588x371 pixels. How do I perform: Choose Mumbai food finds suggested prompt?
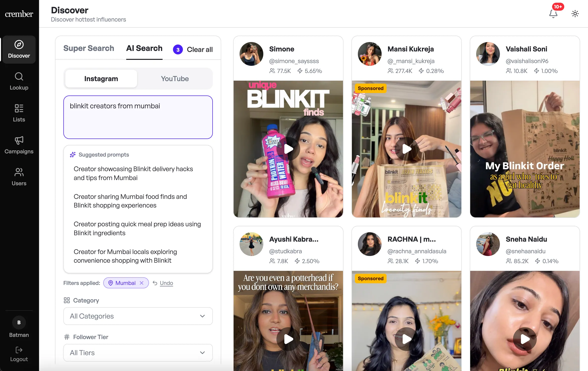coord(138,201)
